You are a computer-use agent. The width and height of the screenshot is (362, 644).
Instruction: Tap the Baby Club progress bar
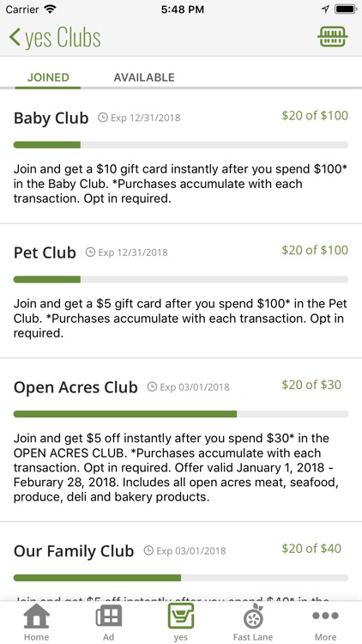tap(181, 144)
